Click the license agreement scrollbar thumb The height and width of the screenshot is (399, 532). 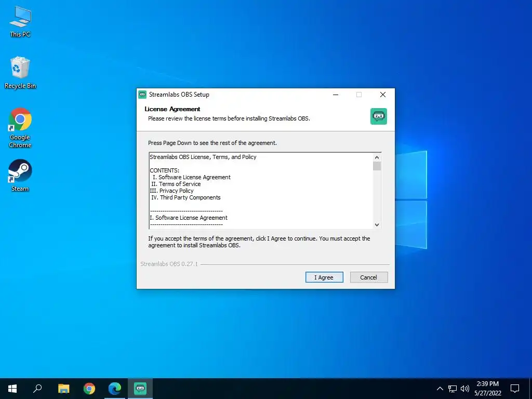click(x=377, y=166)
